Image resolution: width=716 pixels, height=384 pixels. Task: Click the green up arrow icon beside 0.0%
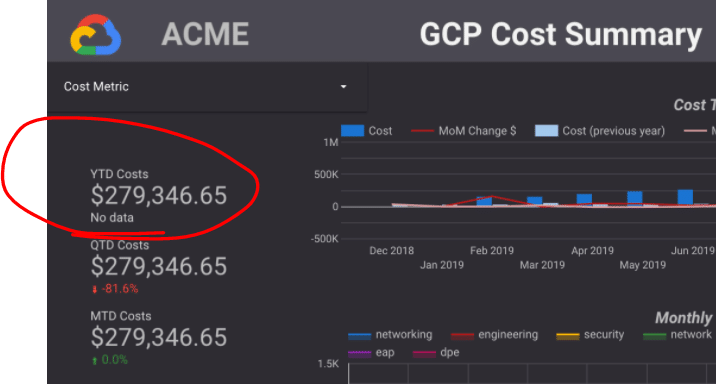click(95, 360)
